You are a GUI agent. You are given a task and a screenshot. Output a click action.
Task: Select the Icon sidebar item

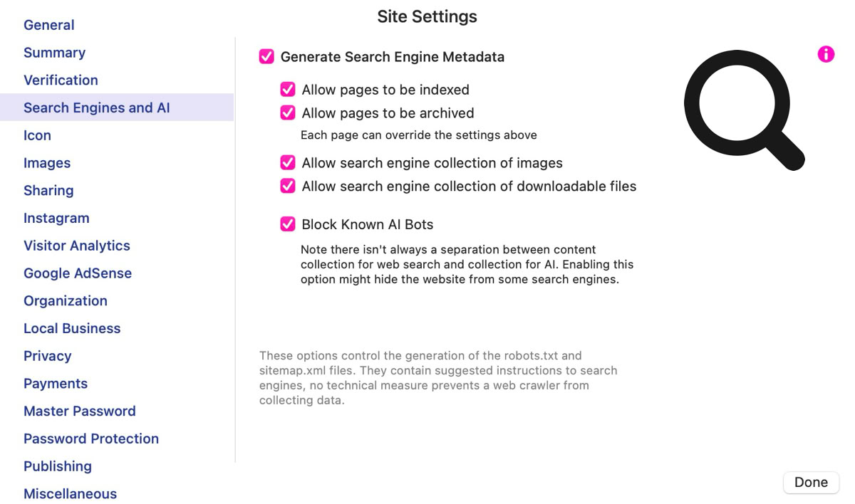click(37, 135)
